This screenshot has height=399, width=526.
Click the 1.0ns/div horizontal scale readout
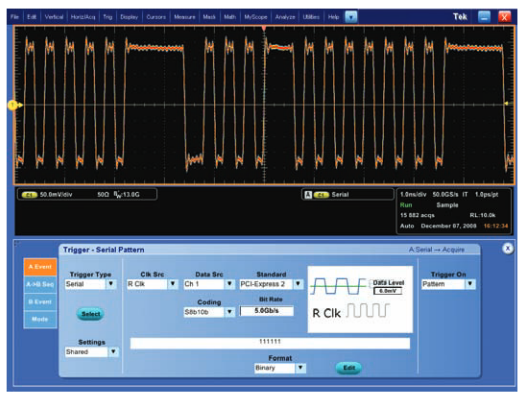tap(413, 195)
